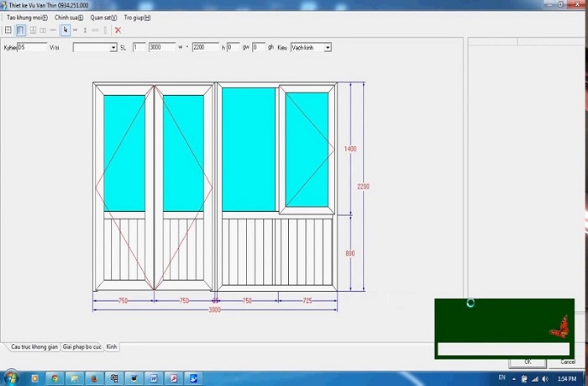588x386 pixels.
Task: Show hidden system tray icons arrow
Action: [x=514, y=379]
